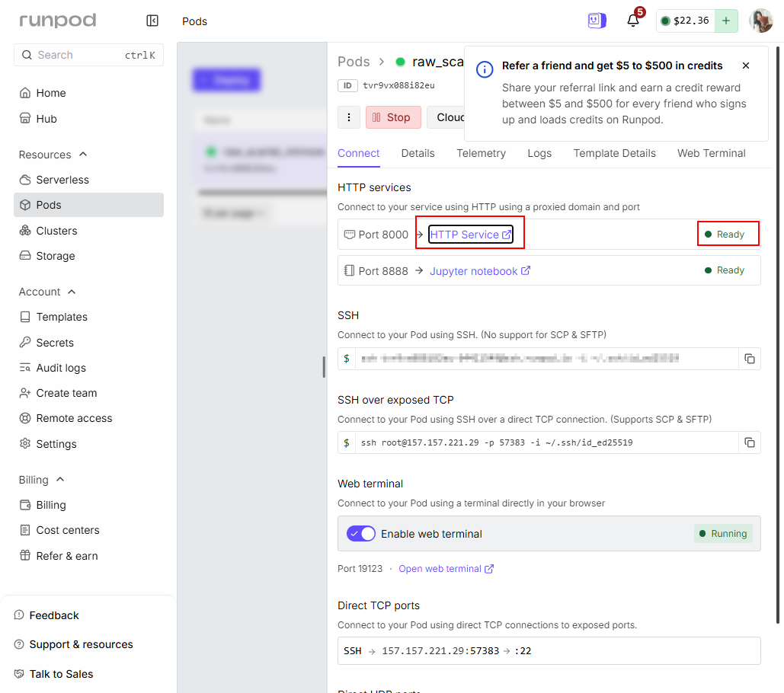This screenshot has height=693, width=784.
Task: Open the Logs tab
Action: point(539,153)
